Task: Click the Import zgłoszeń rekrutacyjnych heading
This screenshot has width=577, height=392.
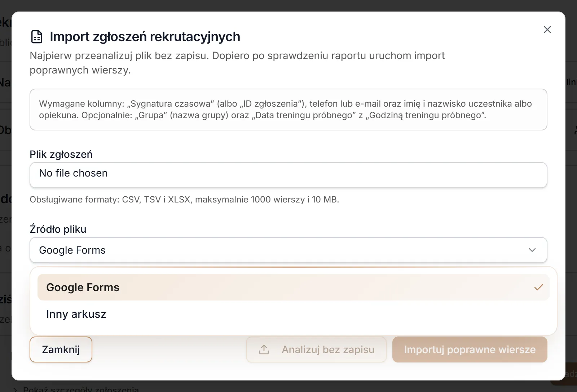Action: coord(145,37)
